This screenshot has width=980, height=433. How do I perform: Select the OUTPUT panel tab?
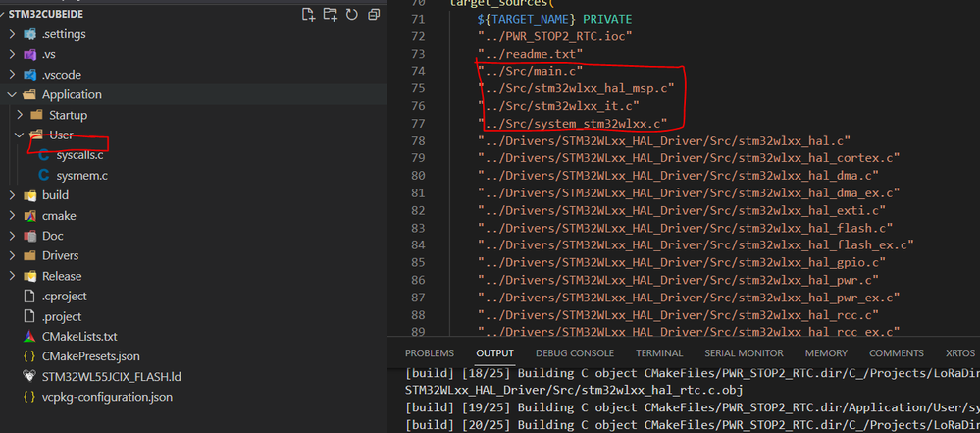point(495,353)
